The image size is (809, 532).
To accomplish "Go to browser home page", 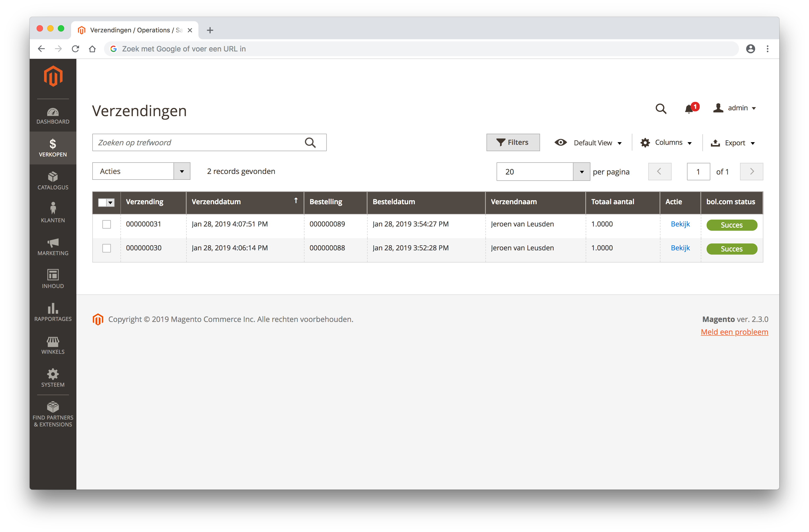I will coord(92,49).
